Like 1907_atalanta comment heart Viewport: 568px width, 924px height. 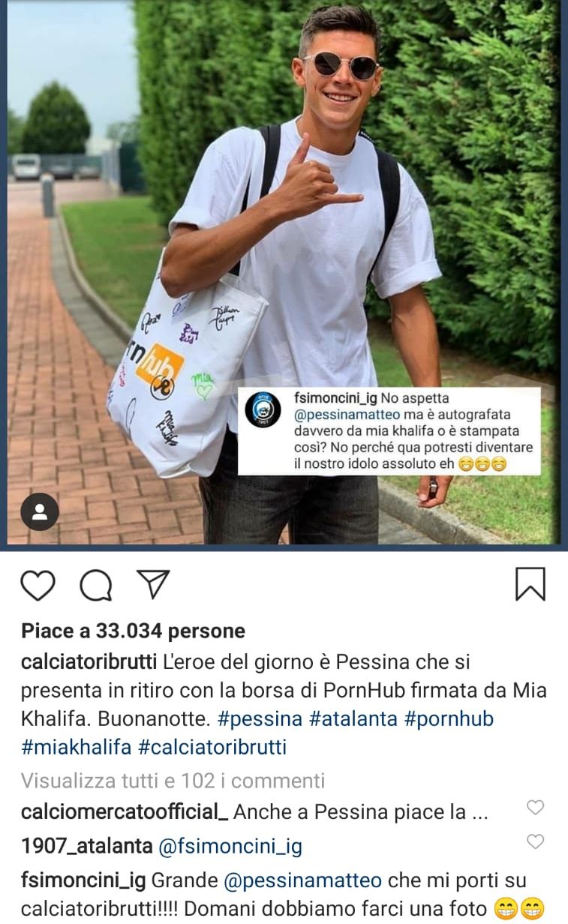[x=535, y=841]
